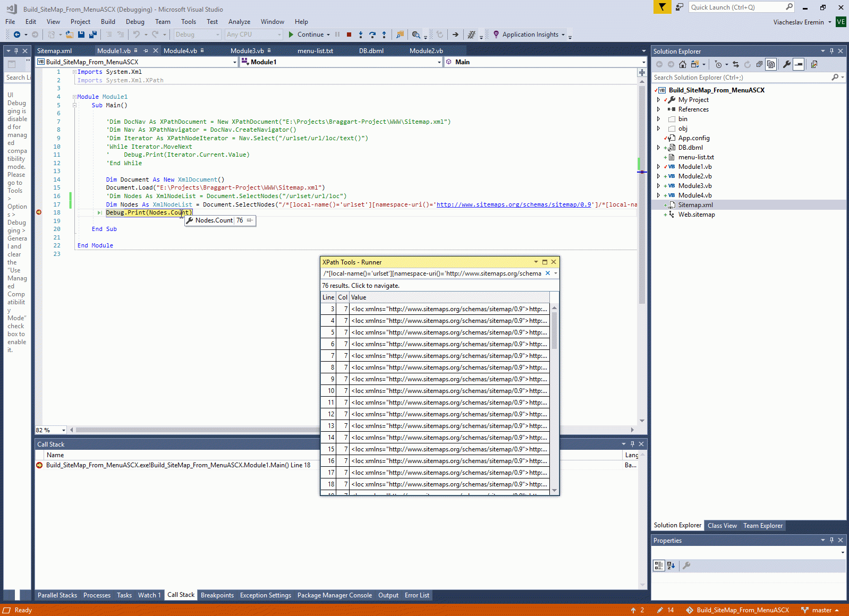
Task: Open the Any CPU platform dropdown
Action: pos(254,35)
